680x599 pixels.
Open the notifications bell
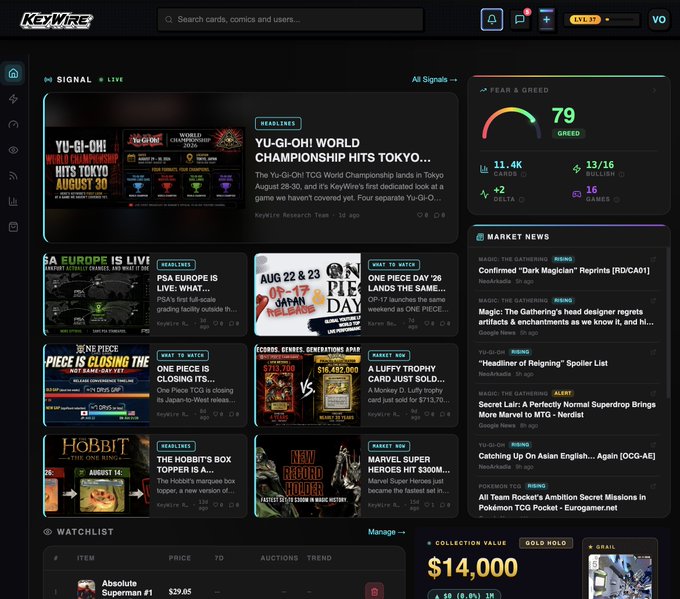(x=492, y=20)
